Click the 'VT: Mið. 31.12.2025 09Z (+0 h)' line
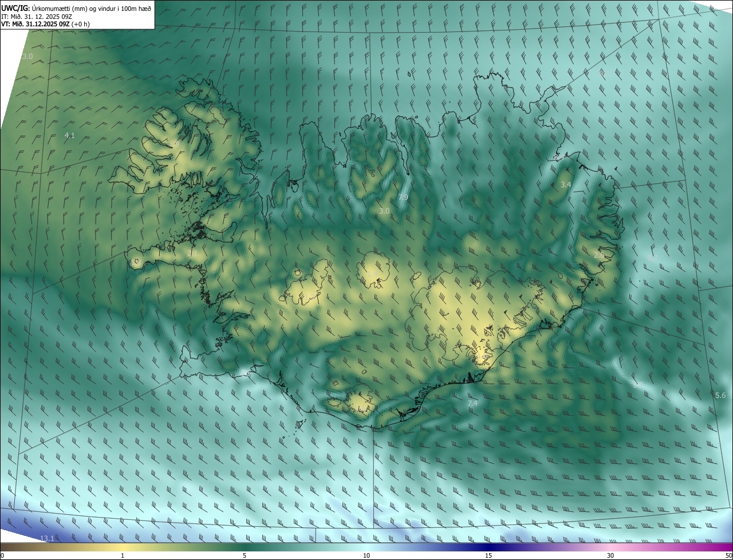The width and height of the screenshot is (733, 560). click(45, 24)
